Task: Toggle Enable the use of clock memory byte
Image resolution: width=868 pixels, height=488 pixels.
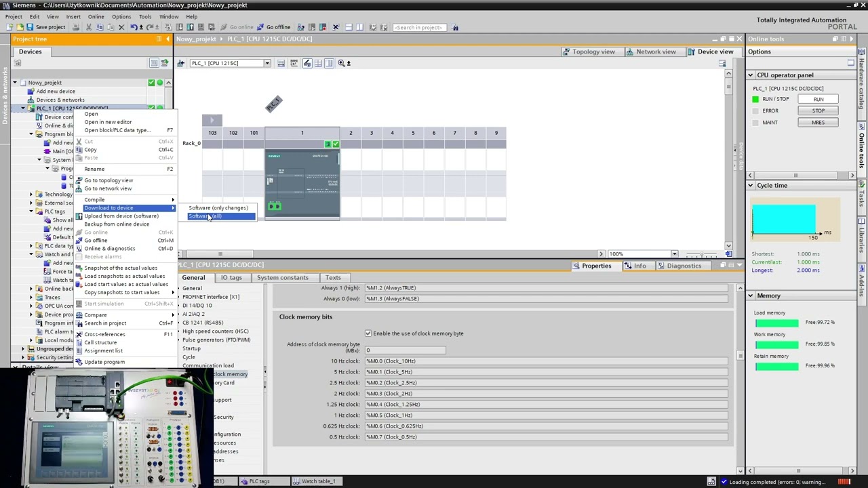Action: point(368,333)
